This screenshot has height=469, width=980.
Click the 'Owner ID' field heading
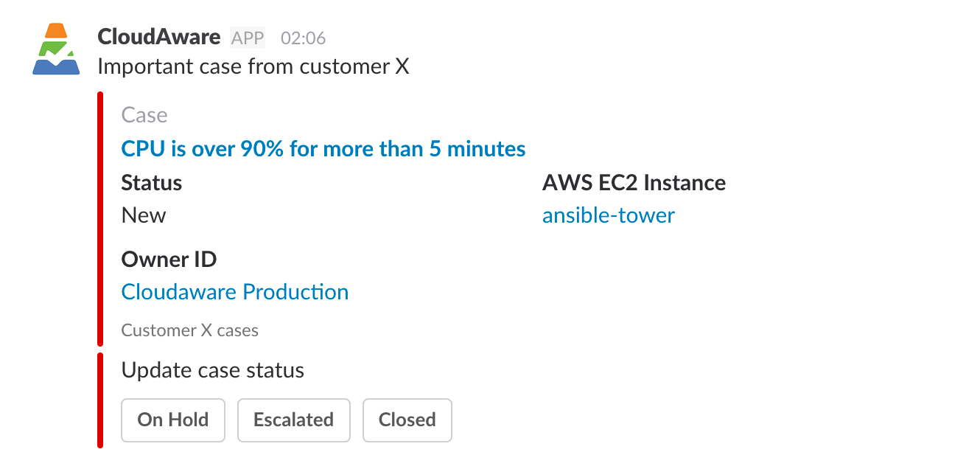pyautogui.click(x=169, y=260)
